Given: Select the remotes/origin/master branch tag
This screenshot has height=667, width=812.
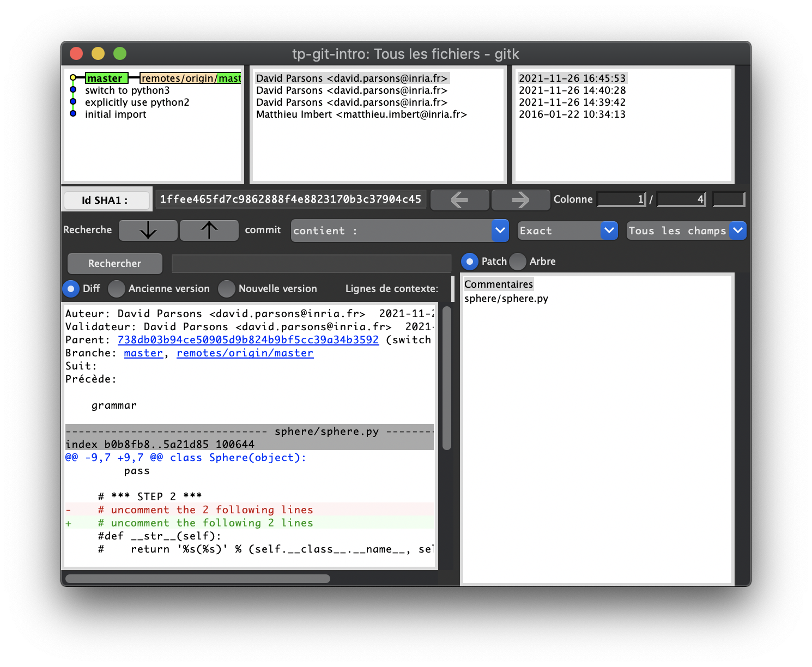Looking at the screenshot, I should coord(190,78).
